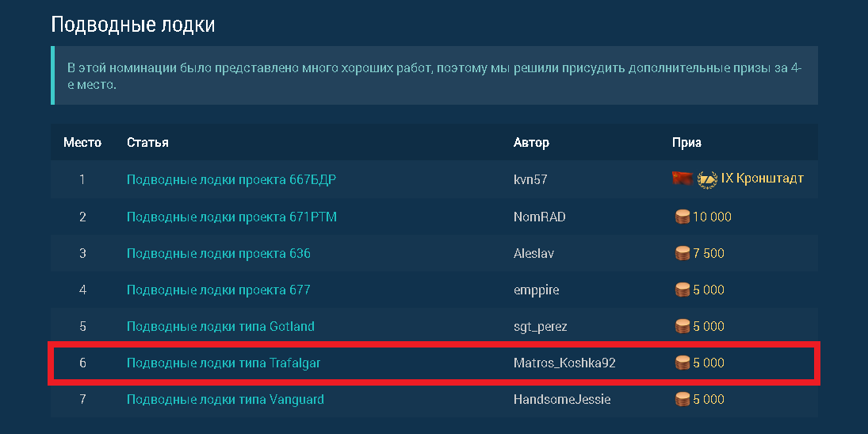Click coin icon in HandsomeJessie's prize row
Image resolution: width=868 pixels, height=434 pixels.
[x=683, y=399]
